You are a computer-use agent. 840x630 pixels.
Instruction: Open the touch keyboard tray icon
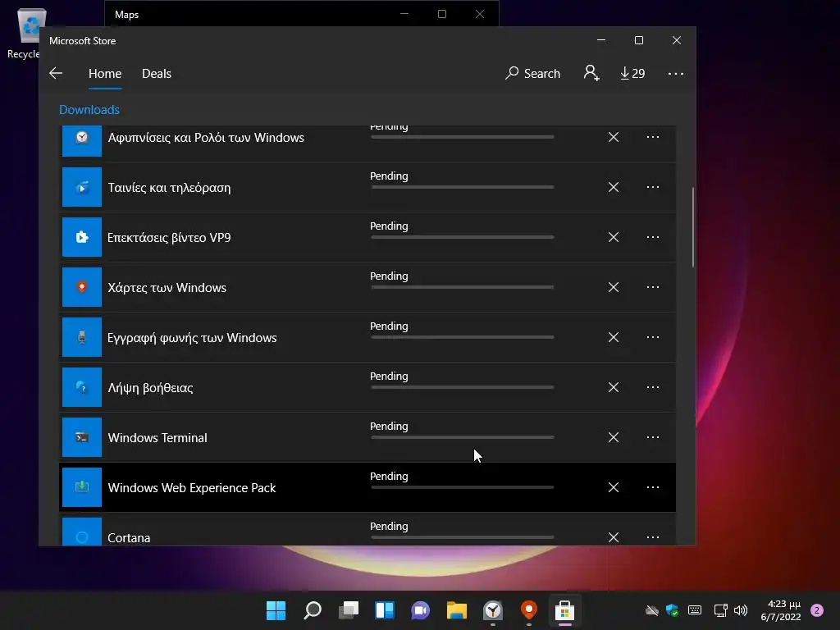coord(695,610)
